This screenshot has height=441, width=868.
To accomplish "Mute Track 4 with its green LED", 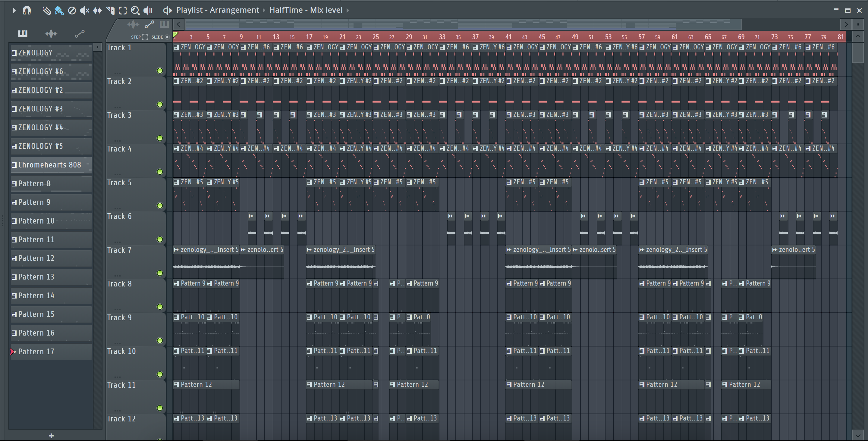I will click(160, 172).
